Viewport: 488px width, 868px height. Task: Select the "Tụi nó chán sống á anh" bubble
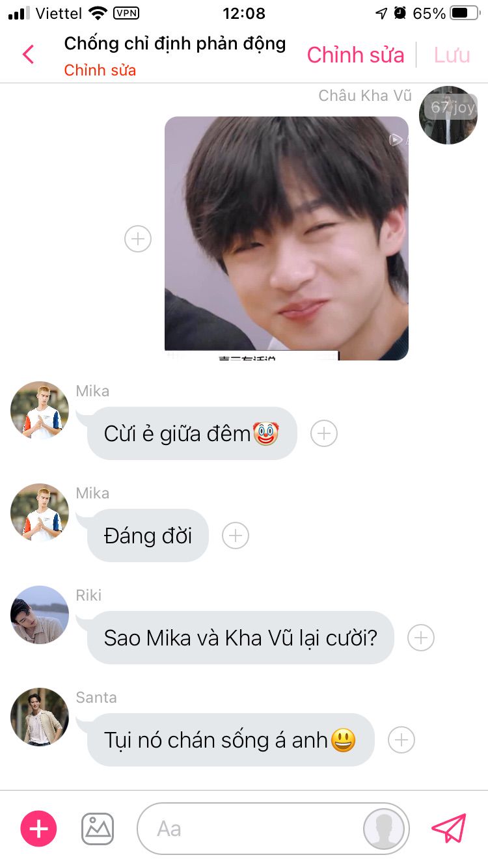click(x=230, y=740)
